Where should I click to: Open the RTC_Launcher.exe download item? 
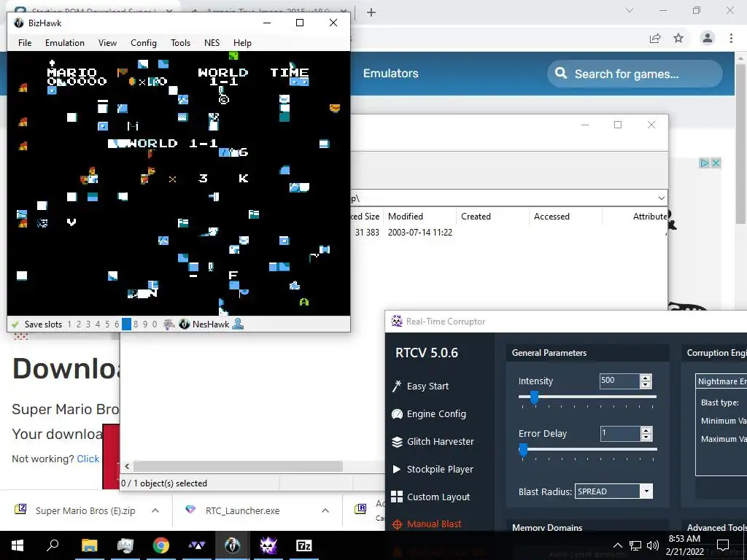pyautogui.click(x=242, y=510)
